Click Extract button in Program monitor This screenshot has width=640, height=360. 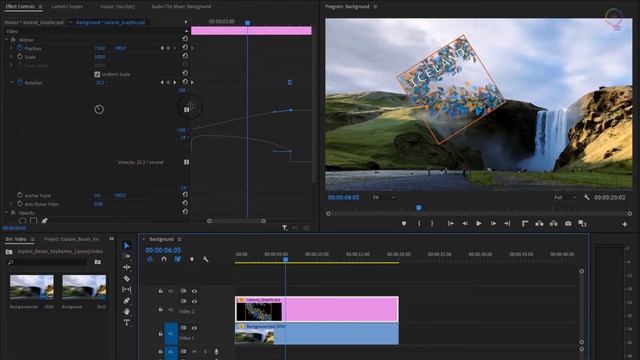coord(553,224)
